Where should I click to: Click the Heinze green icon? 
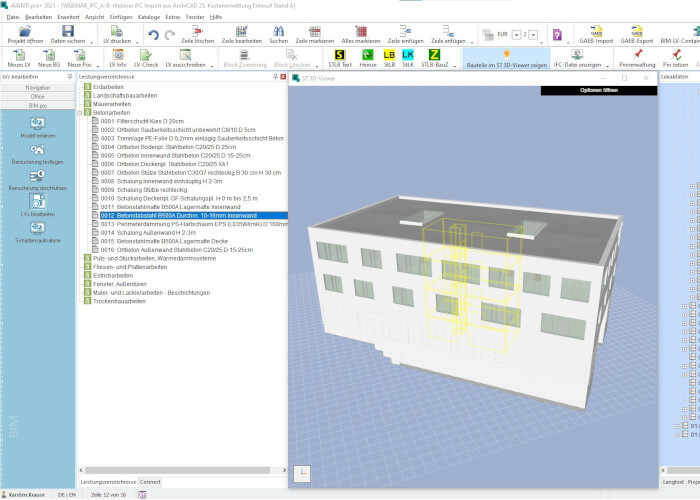[x=368, y=55]
